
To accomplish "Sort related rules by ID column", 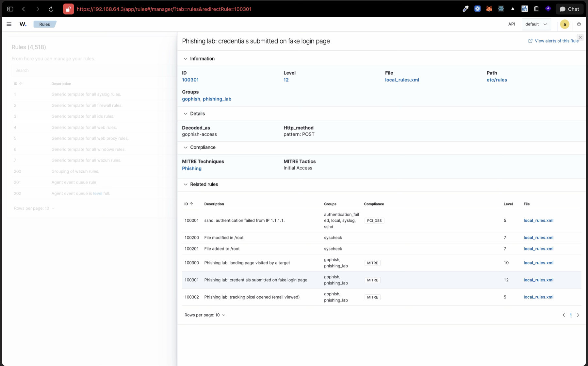I will coord(189,204).
